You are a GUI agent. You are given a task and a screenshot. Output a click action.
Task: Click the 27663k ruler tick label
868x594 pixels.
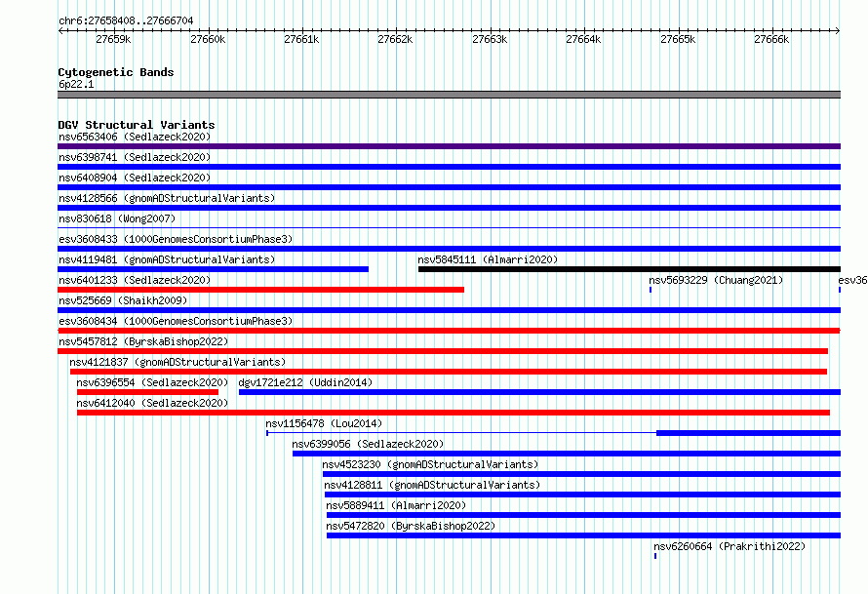tap(490, 39)
